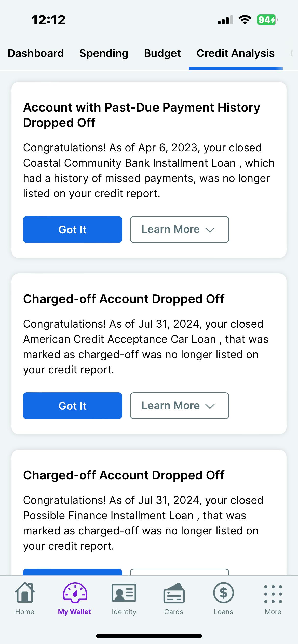Select the Credit Analysis tab
Viewport: 298px width, 644px height.
[236, 53]
